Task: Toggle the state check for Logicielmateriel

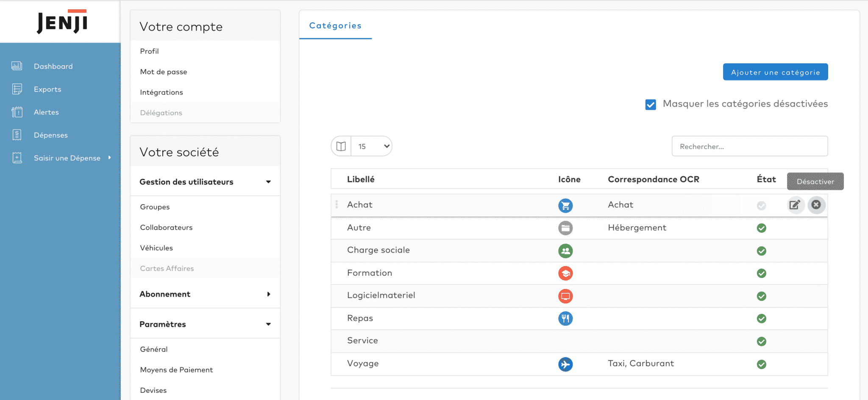Action: tap(762, 296)
